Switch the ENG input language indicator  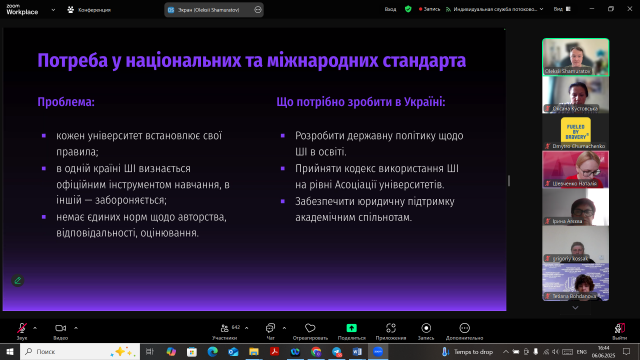click(x=582, y=351)
